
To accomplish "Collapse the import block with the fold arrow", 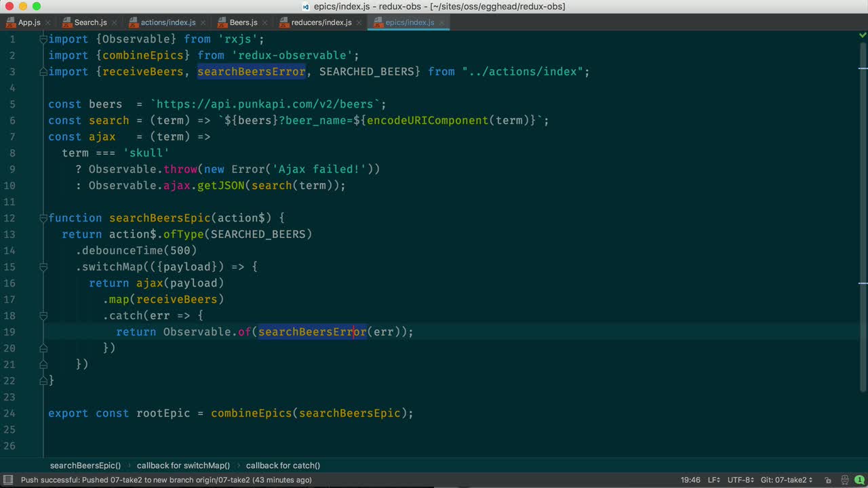I will (x=43, y=39).
